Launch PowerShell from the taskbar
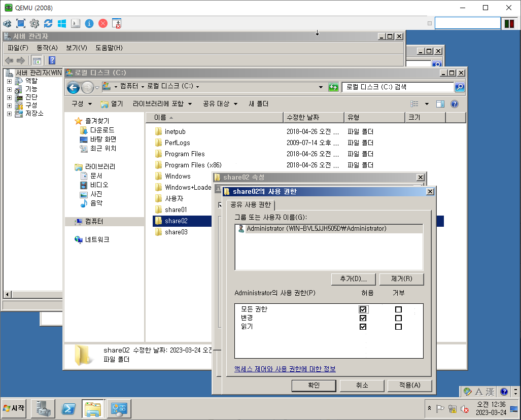Viewport: 521px width, 420px height. coord(68,409)
